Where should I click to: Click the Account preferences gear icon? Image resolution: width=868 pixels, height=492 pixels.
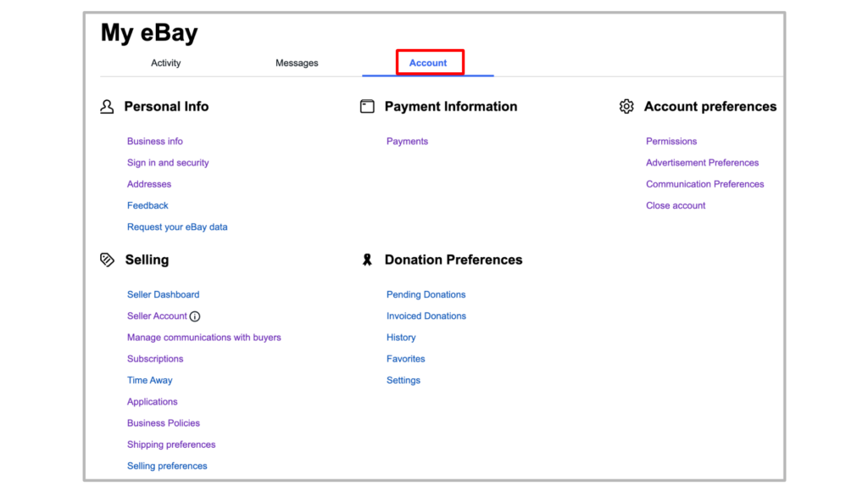tap(626, 107)
